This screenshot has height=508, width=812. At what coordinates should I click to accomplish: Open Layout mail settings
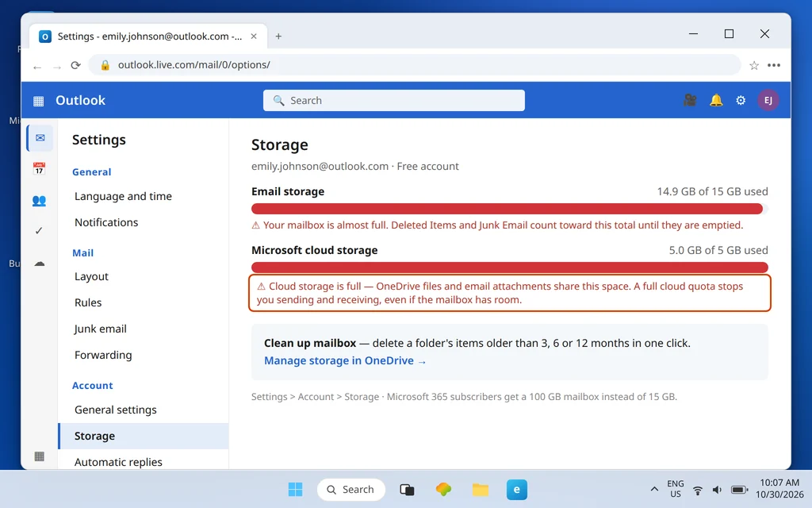91,277
